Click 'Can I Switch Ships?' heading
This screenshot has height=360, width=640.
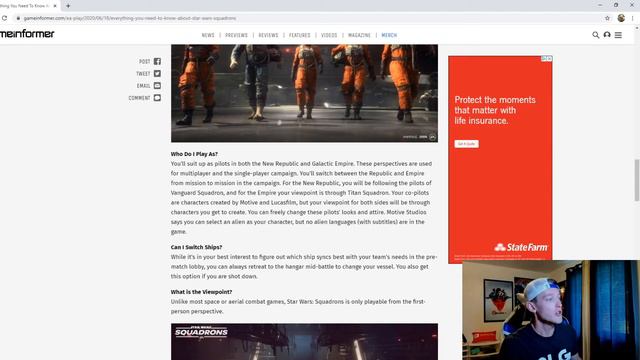(196, 247)
